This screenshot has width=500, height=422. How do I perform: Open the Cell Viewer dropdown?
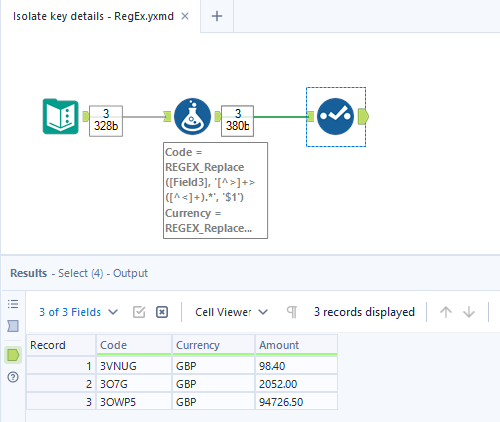[x=231, y=312]
